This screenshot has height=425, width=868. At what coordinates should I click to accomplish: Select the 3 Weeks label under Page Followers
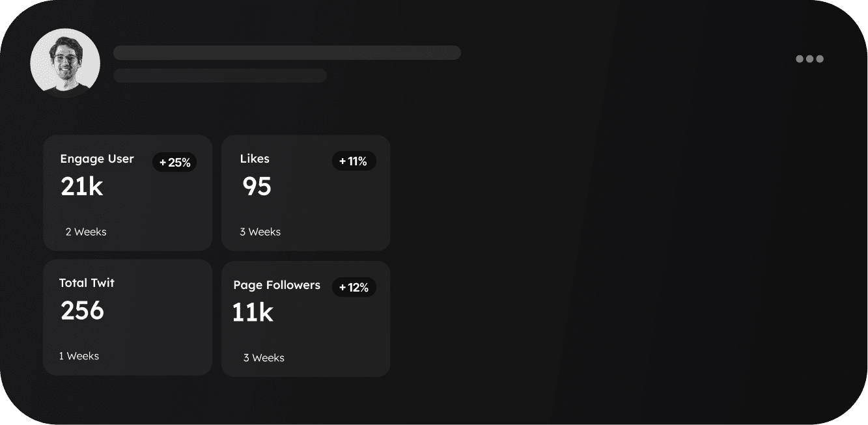[264, 358]
